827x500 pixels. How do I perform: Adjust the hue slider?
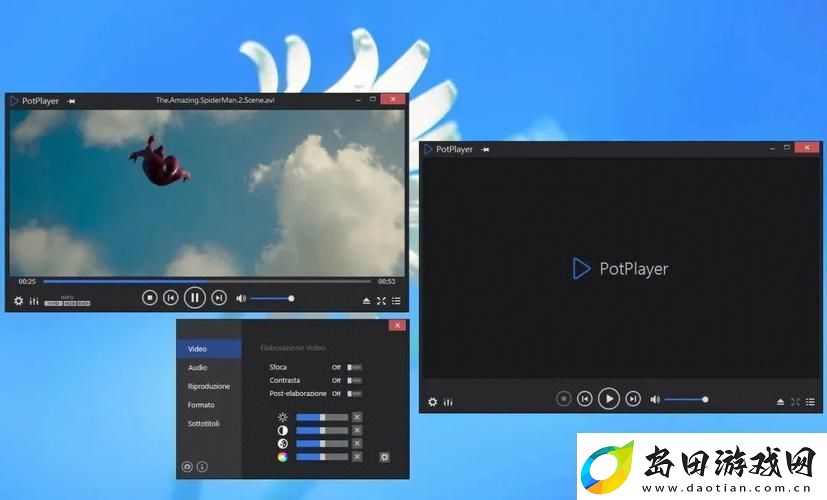pos(322,457)
